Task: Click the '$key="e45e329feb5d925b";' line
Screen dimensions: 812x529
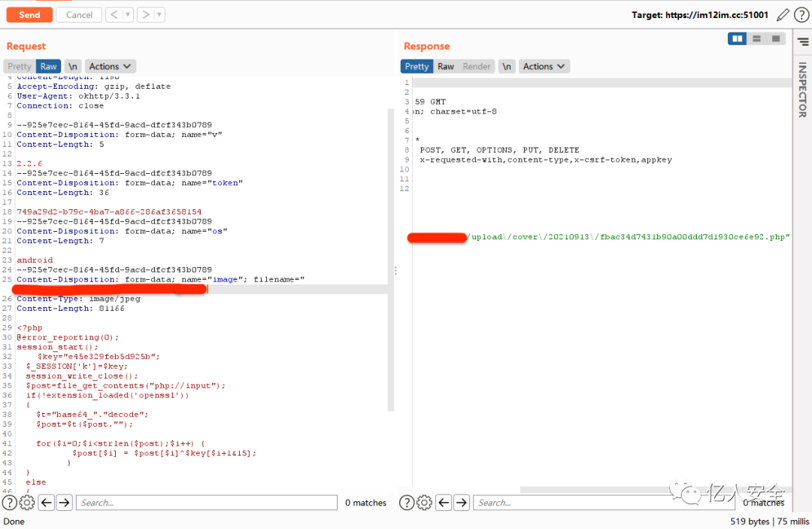Action: coord(98,357)
